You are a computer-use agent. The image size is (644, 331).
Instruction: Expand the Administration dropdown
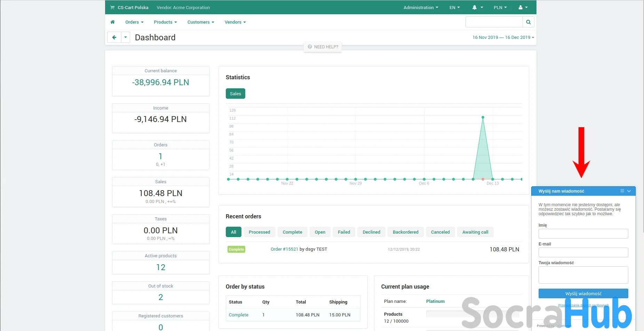[x=421, y=7]
